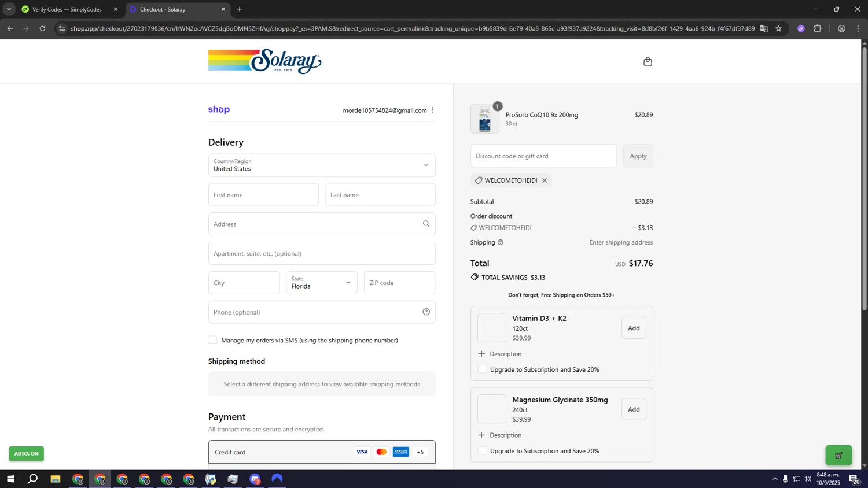Click ProSorb CoQ10 product thumbnail
The image size is (868, 488).
click(x=485, y=119)
